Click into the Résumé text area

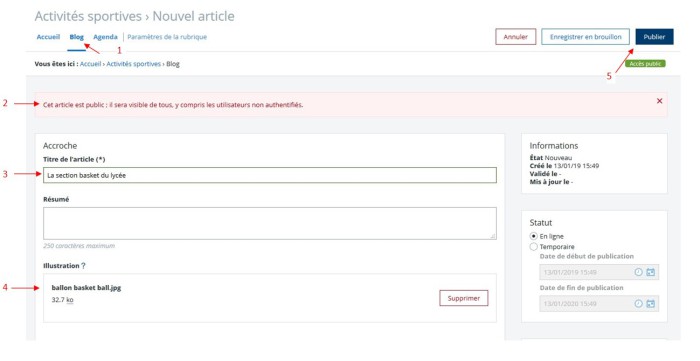pos(270,223)
